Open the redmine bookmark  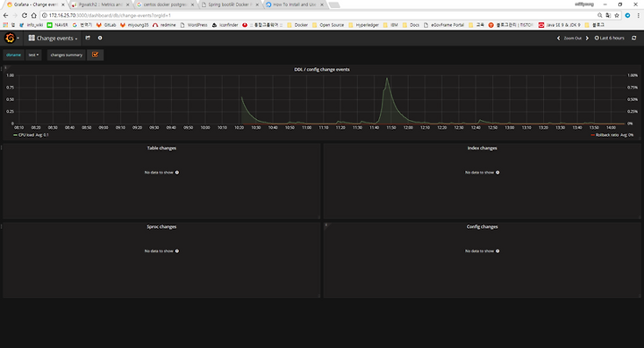coord(165,25)
